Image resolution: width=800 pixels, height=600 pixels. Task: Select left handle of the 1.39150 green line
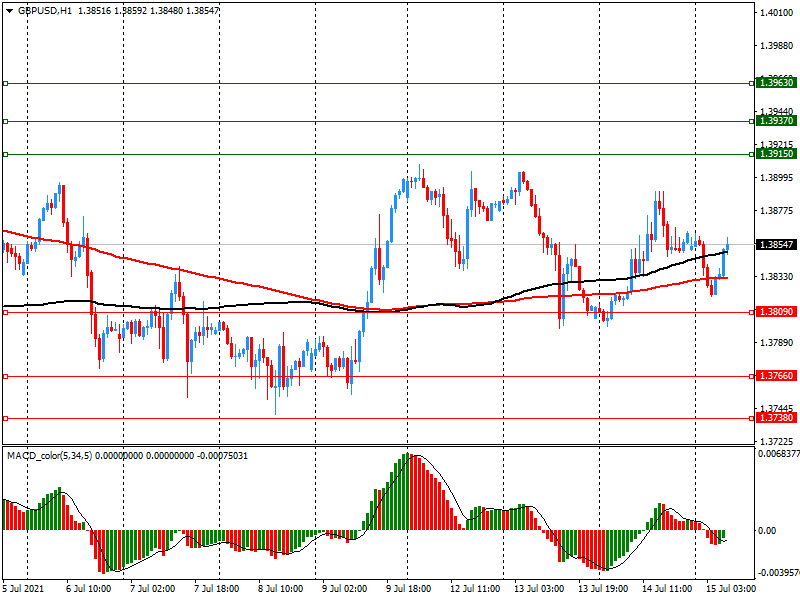(6, 154)
